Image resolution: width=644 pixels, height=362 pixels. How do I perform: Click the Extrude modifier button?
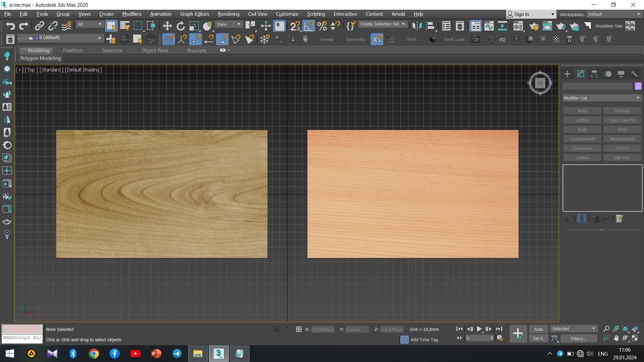[622, 111]
